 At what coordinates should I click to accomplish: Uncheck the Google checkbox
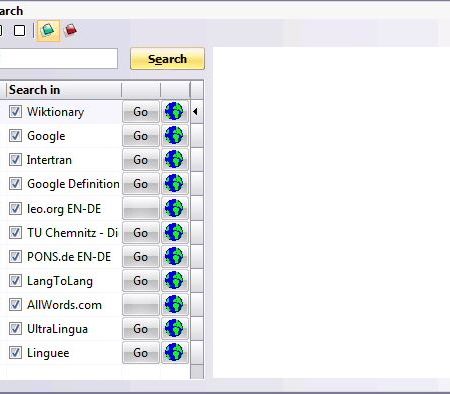click(x=15, y=136)
